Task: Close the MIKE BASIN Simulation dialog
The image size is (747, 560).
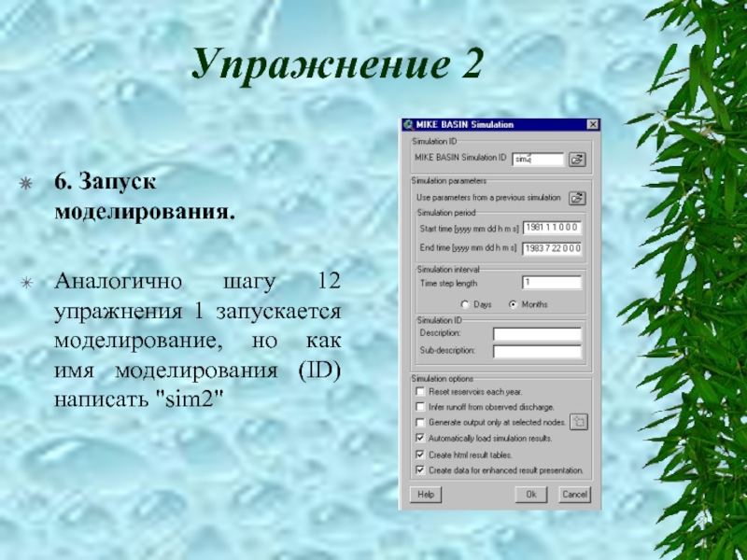Action: (x=592, y=124)
